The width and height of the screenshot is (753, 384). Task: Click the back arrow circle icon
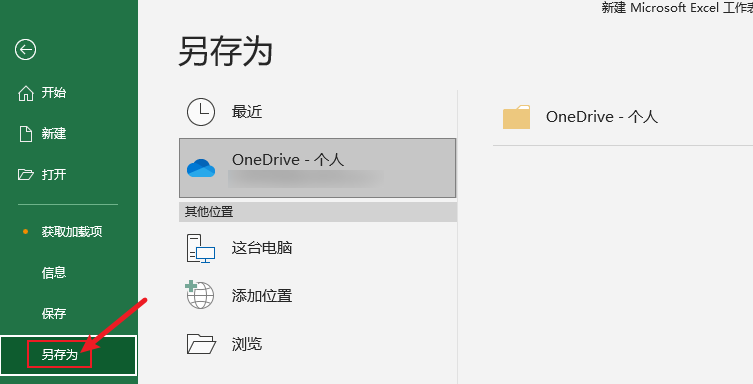pyautogui.click(x=25, y=49)
